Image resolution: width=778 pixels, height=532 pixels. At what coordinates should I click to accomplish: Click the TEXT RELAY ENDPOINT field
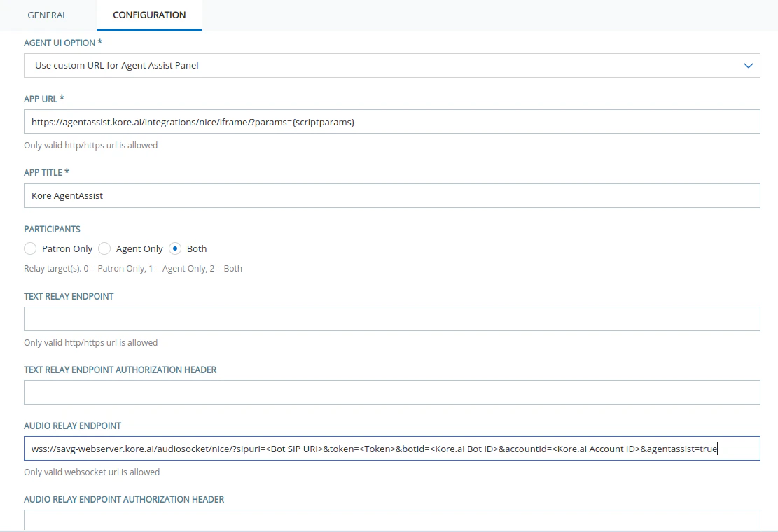tap(392, 318)
